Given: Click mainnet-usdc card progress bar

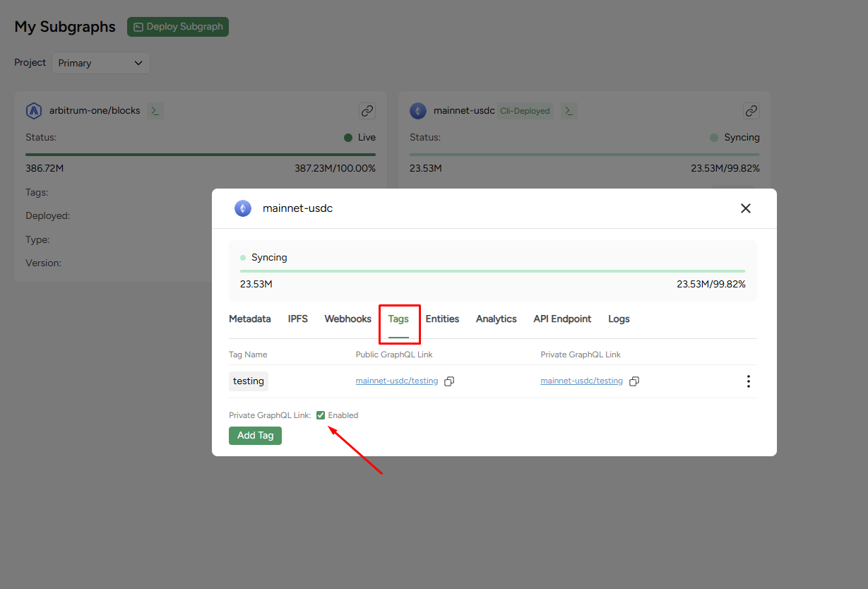Looking at the screenshot, I should pos(585,154).
